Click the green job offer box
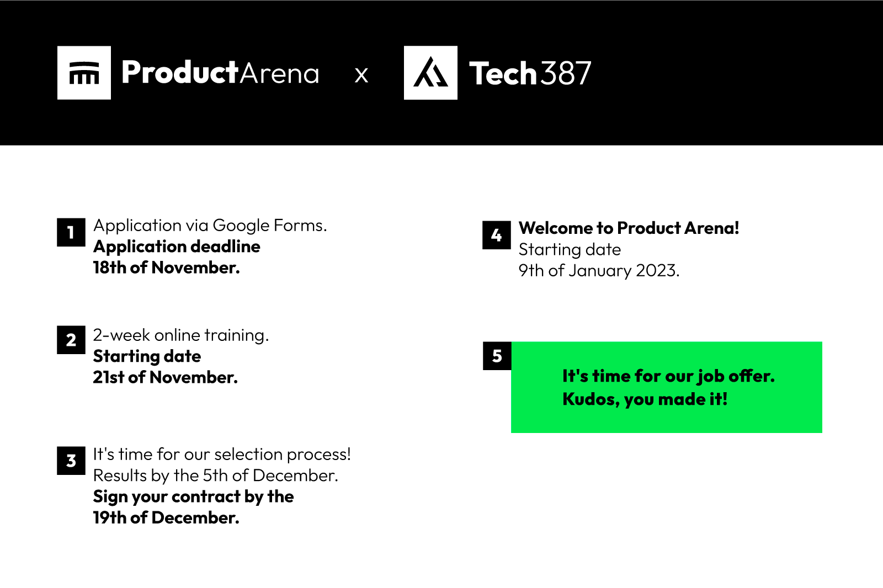Viewport: 883px width, 588px height. 667,387
